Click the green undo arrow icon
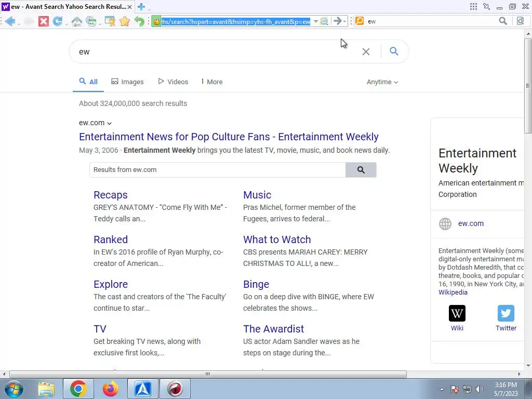 [x=139, y=21]
